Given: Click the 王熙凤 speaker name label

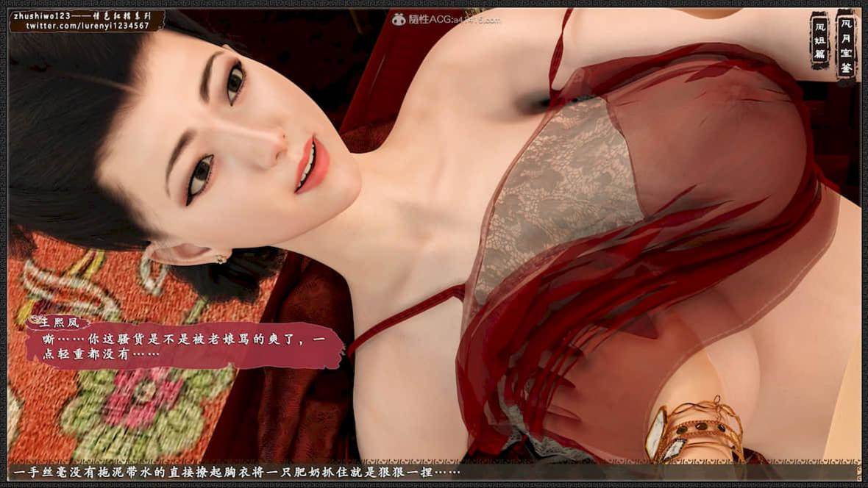Looking at the screenshot, I should pos(63,322).
